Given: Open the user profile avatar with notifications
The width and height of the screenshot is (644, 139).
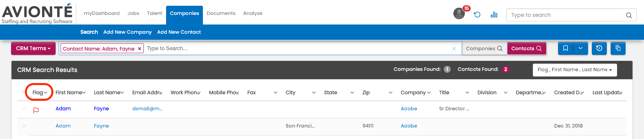Looking at the screenshot, I should coord(459,13).
